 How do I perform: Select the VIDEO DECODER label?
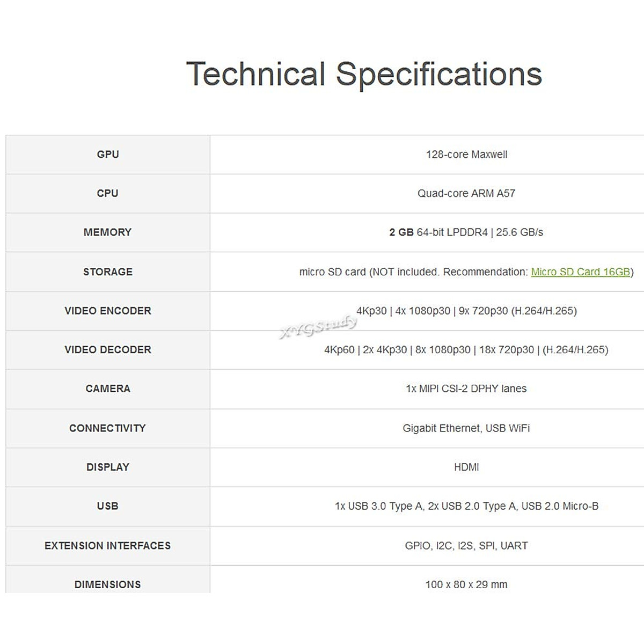108,350
